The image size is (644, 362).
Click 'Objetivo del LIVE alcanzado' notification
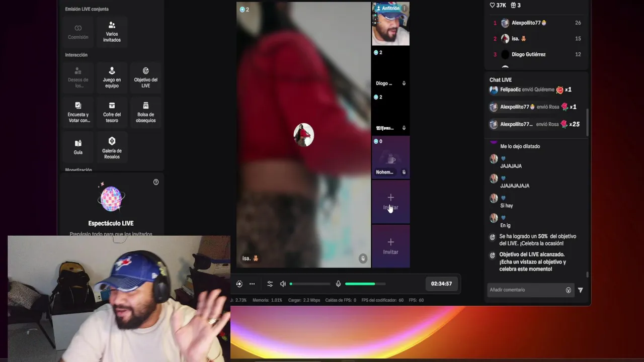point(534,261)
